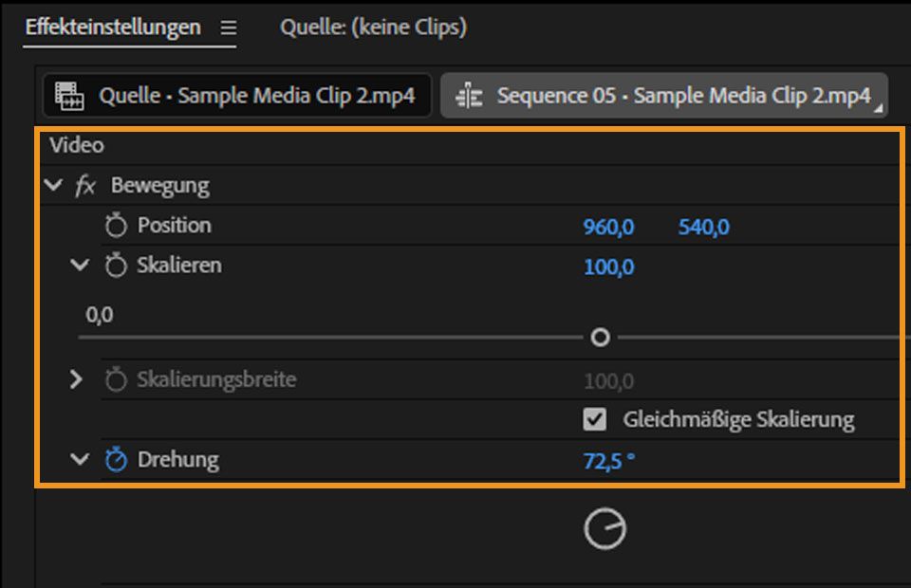Click the fx icon next to Bewegung
Image resolution: width=911 pixels, height=588 pixels.
86,185
